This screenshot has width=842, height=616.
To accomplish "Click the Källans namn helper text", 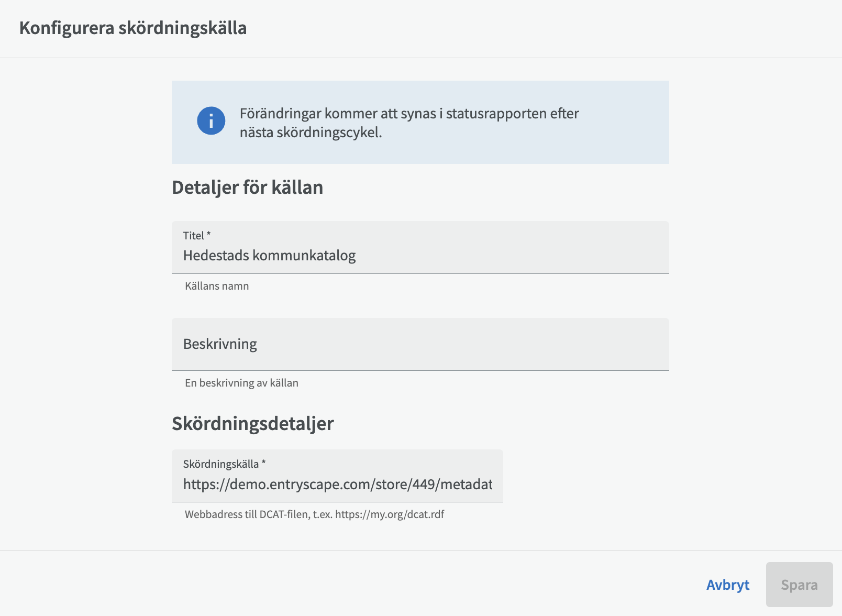I will pos(217,286).
